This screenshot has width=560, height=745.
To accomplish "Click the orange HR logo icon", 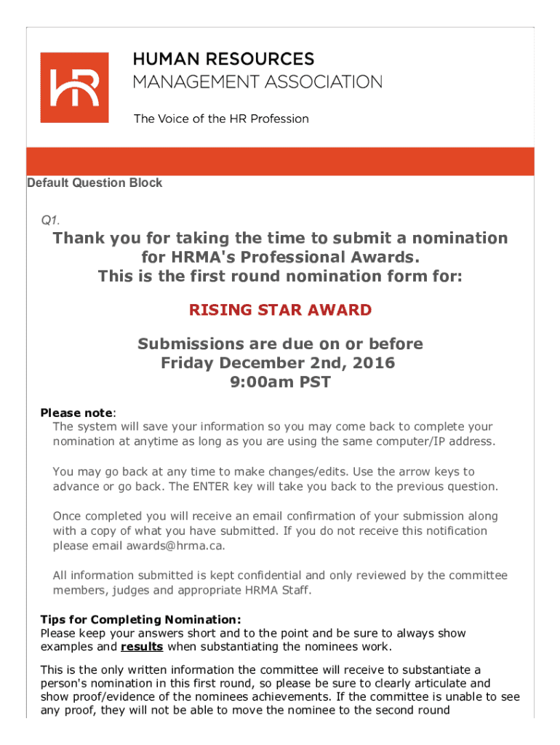I will (74, 87).
